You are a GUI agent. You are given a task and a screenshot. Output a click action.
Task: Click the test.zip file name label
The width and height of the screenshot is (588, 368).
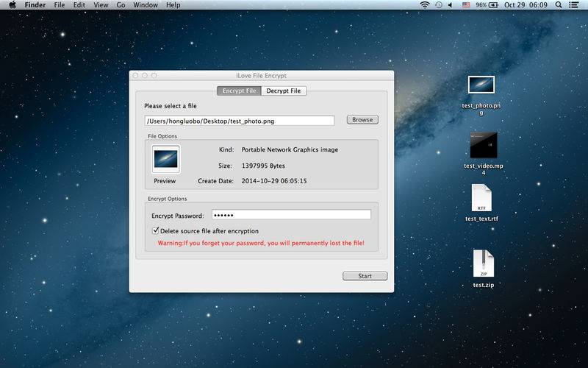(x=484, y=285)
